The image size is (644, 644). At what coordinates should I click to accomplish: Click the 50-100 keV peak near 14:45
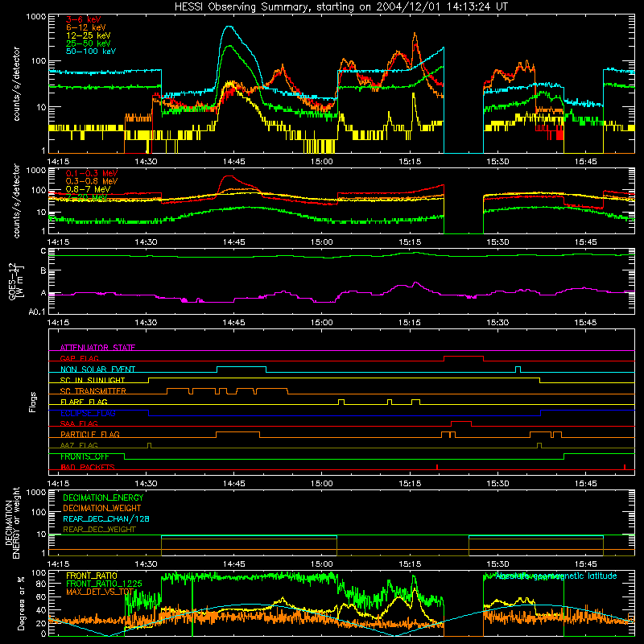click(x=229, y=27)
